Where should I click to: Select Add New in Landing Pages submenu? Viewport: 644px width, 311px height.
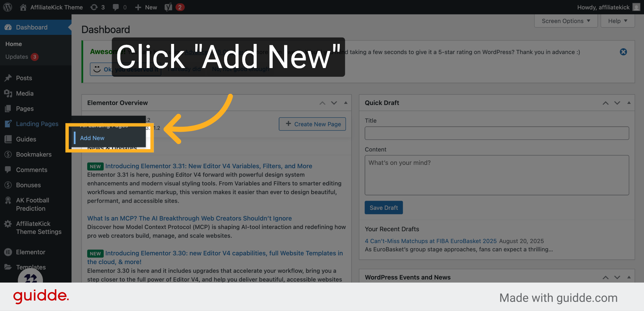click(92, 138)
